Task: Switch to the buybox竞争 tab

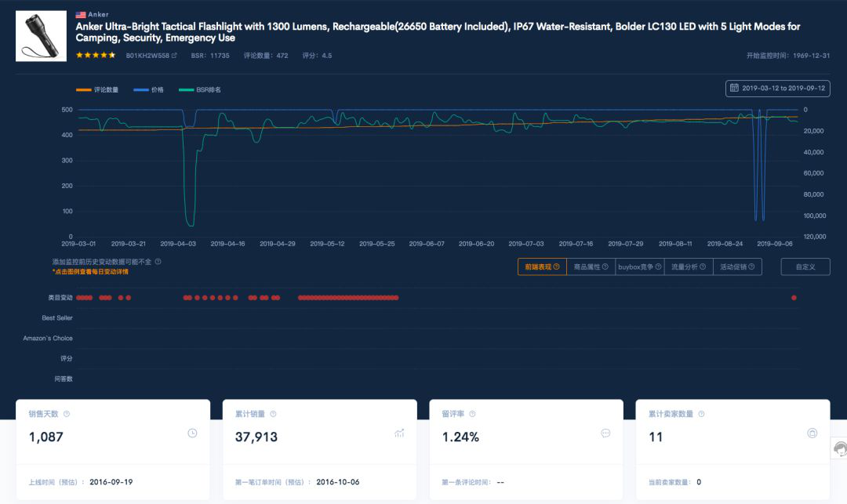Action: 640,267
